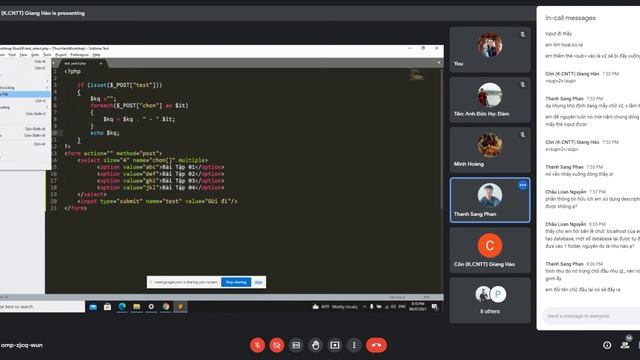
Task: Click the option value="jkl" Bài Tập 04 line
Action: click(160, 187)
